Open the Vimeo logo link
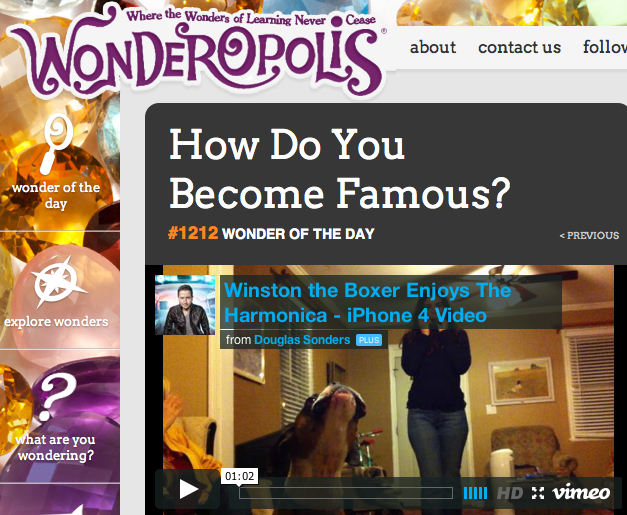Image resolution: width=627 pixels, height=515 pixels. pos(581,492)
